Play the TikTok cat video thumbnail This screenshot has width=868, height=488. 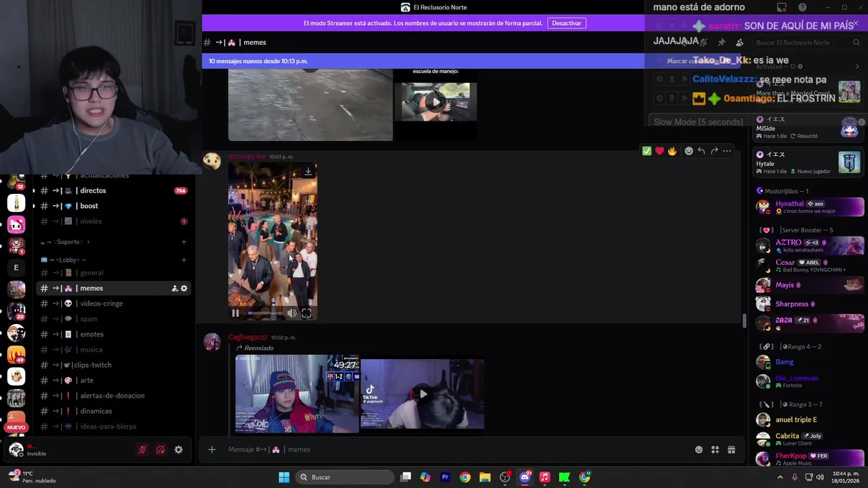(x=423, y=394)
